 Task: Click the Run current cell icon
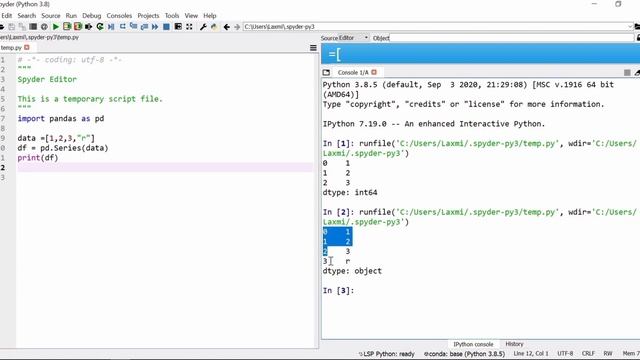click(x=67, y=27)
